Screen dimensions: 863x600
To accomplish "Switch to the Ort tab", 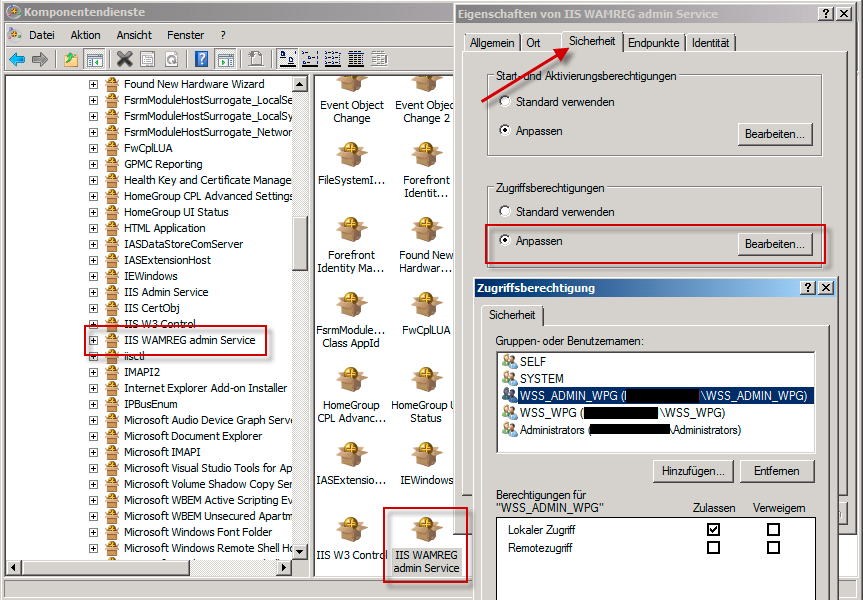I will (x=533, y=43).
